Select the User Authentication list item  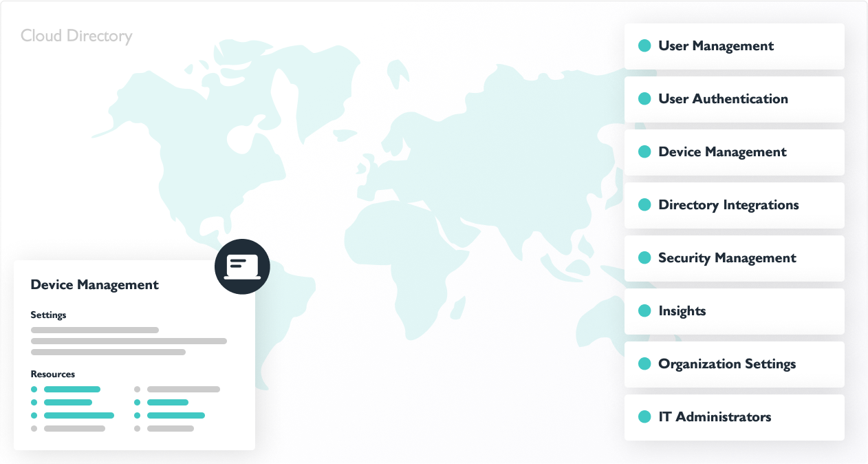(723, 99)
